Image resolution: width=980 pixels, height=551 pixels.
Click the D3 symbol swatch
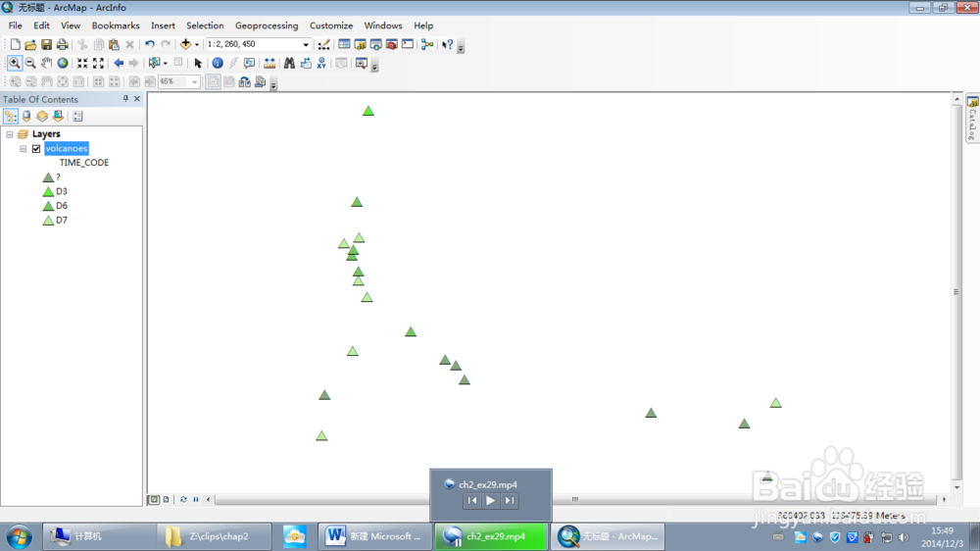tap(48, 191)
